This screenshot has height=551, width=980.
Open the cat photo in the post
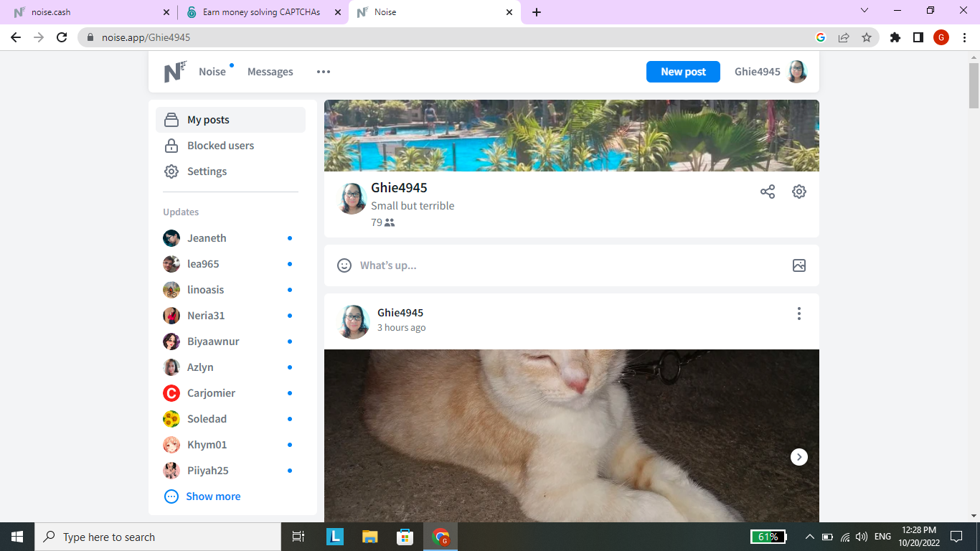click(572, 435)
